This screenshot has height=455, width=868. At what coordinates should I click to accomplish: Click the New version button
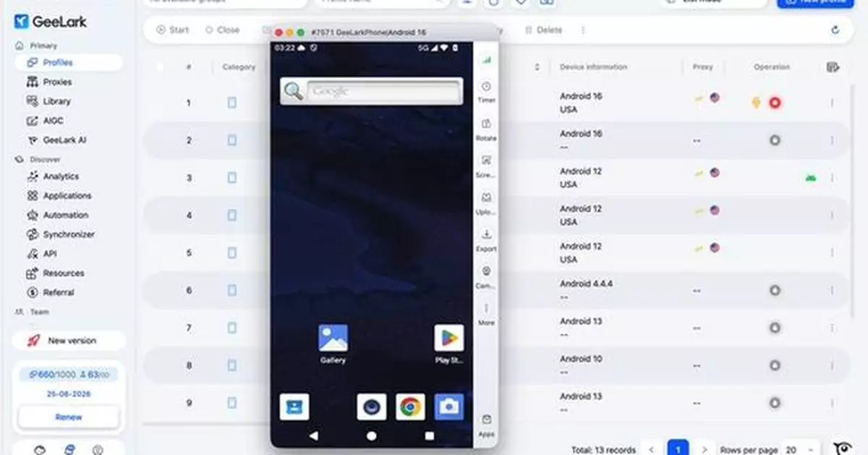coord(69,341)
